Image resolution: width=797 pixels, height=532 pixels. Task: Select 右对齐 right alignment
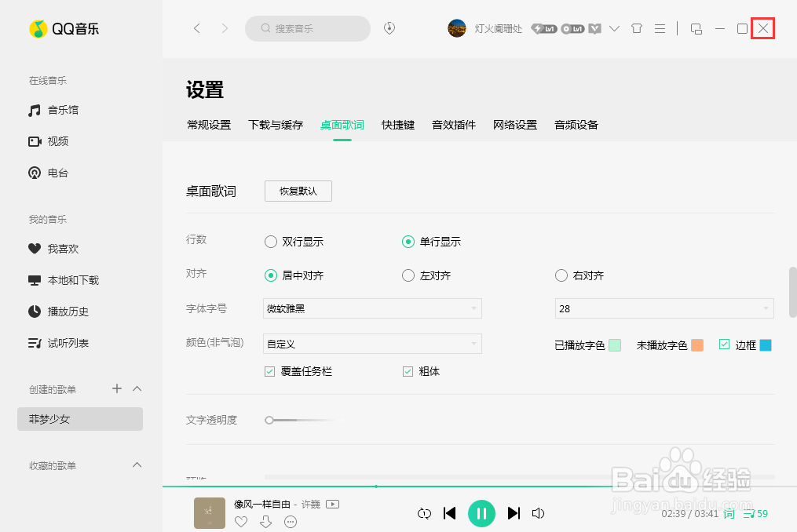561,275
